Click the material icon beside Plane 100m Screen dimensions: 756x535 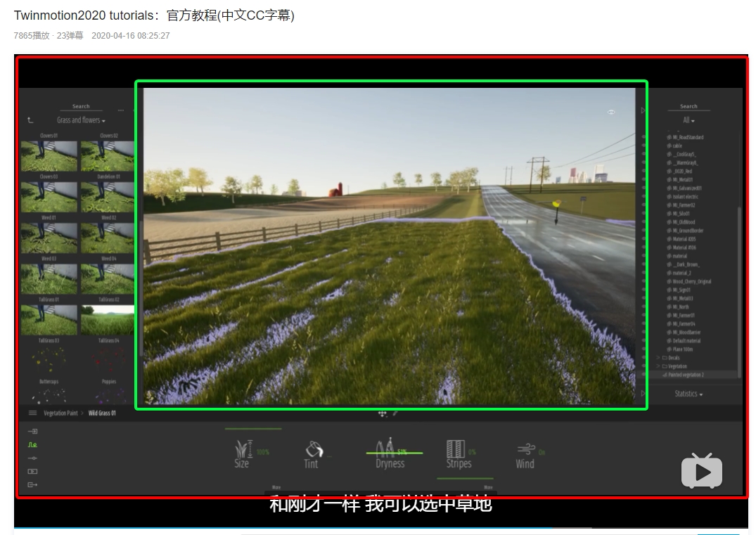coord(669,349)
